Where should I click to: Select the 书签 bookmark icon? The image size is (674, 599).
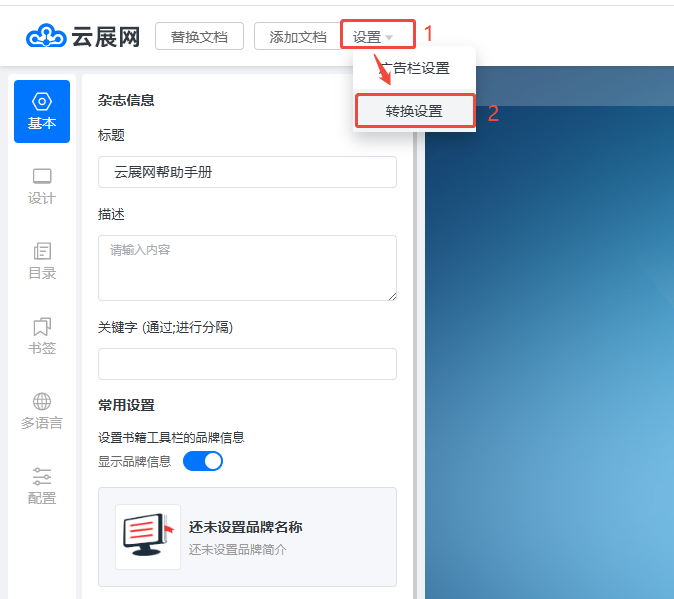click(42, 327)
